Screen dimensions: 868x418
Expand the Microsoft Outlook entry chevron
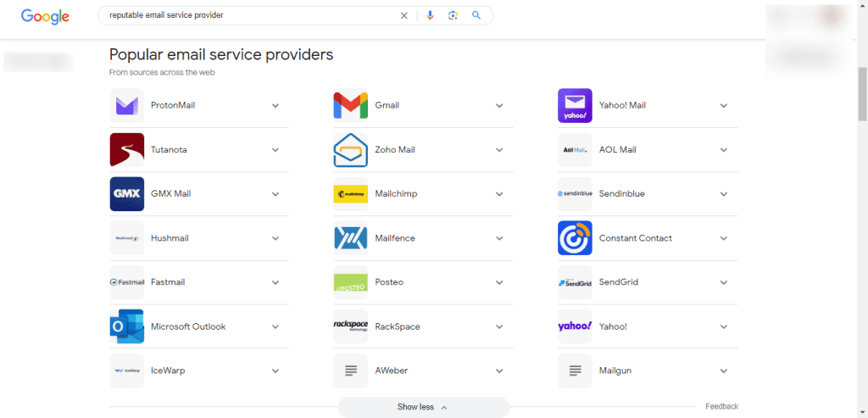[275, 327]
